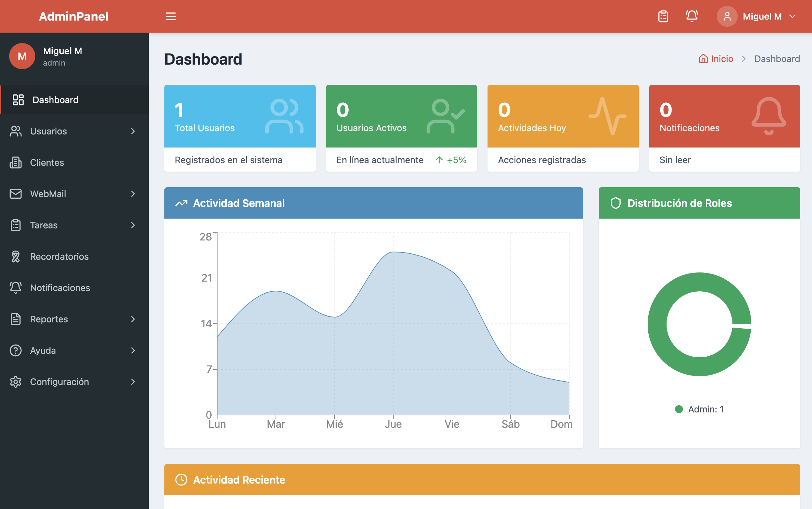Screen dimensions: 812x509
Task: Toggle the sidebar with the hamburger icon
Action: coord(171,16)
